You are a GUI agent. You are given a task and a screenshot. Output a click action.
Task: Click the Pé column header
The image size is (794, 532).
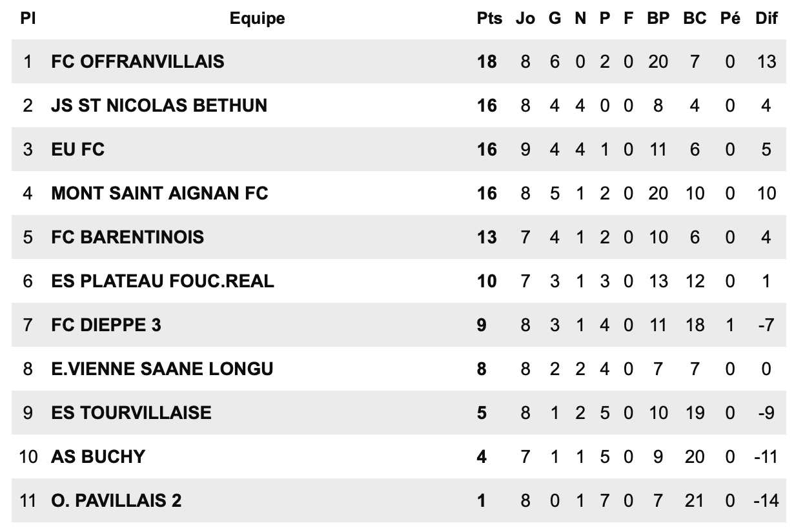(730, 19)
